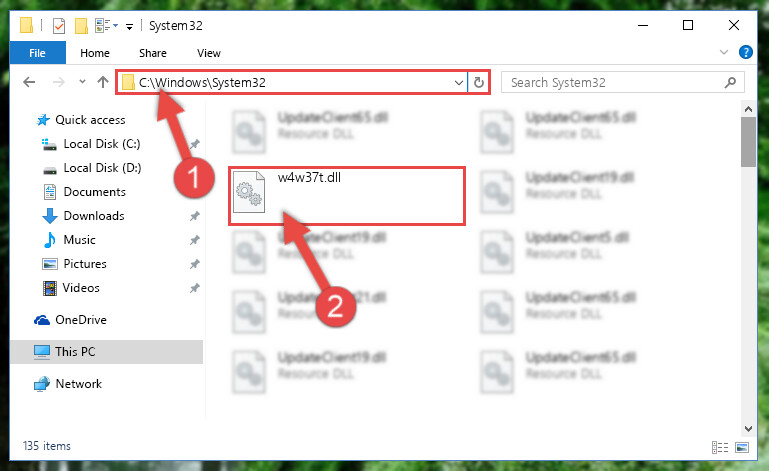Click the Back navigation arrow

tap(29, 82)
